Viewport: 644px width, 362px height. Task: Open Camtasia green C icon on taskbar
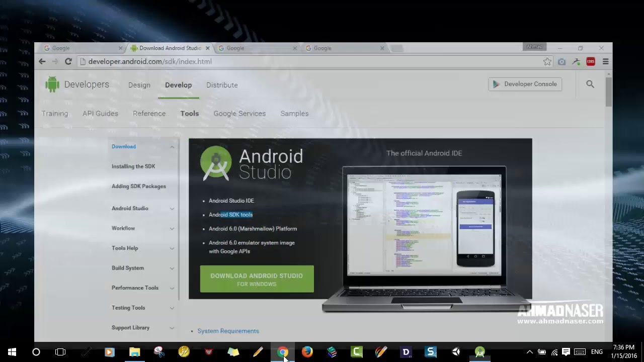pos(357,352)
